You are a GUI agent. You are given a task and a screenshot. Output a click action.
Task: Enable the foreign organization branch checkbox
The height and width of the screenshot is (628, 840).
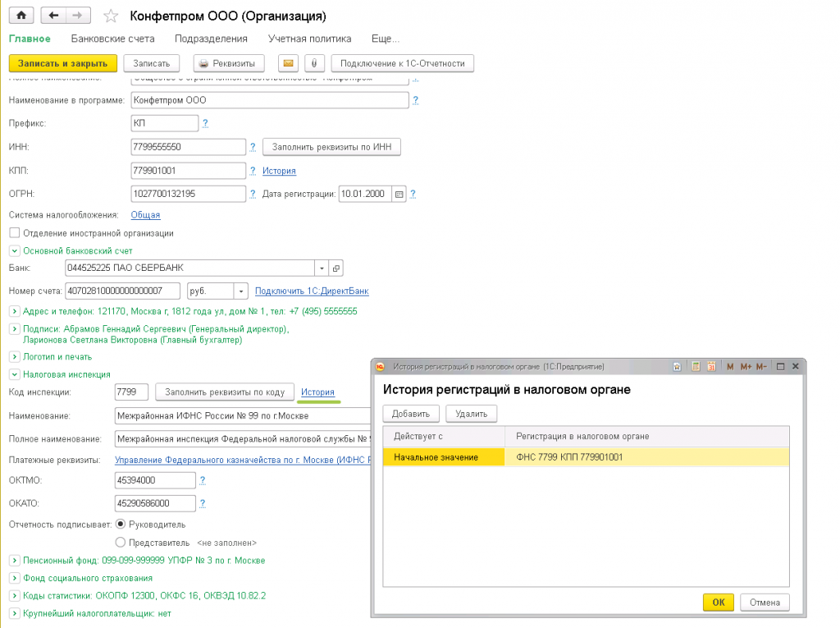(14, 233)
